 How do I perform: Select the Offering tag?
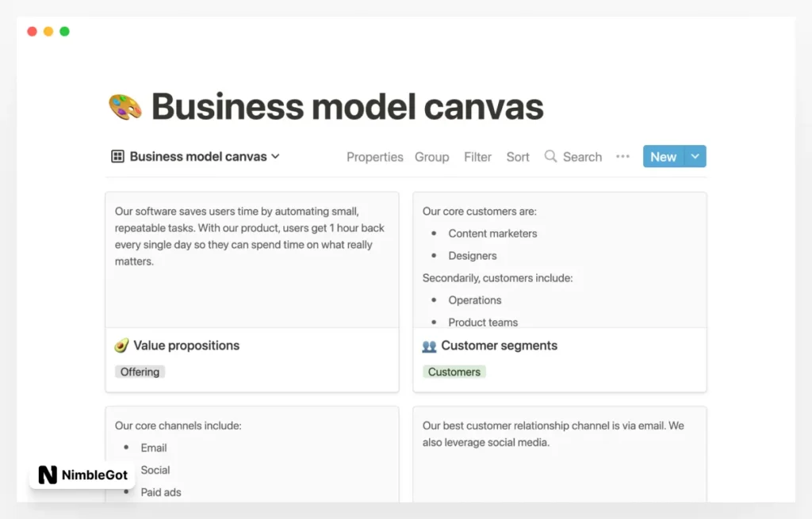pyautogui.click(x=140, y=372)
